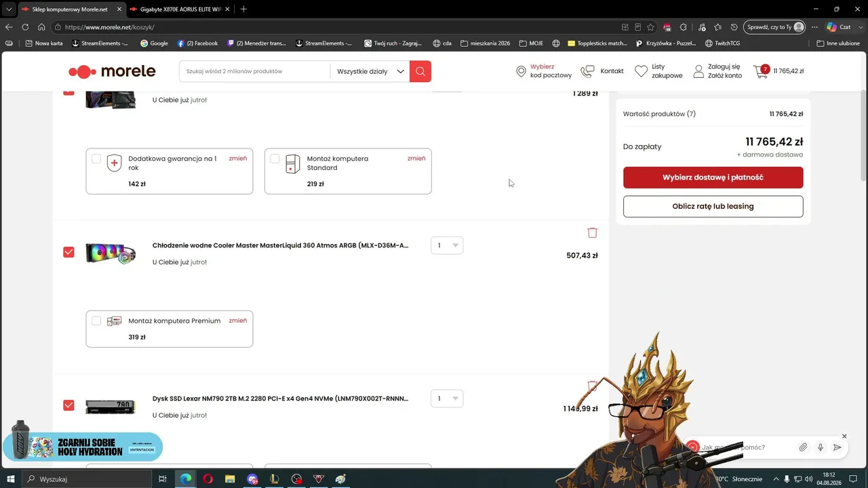Click the user account icon

(x=698, y=71)
